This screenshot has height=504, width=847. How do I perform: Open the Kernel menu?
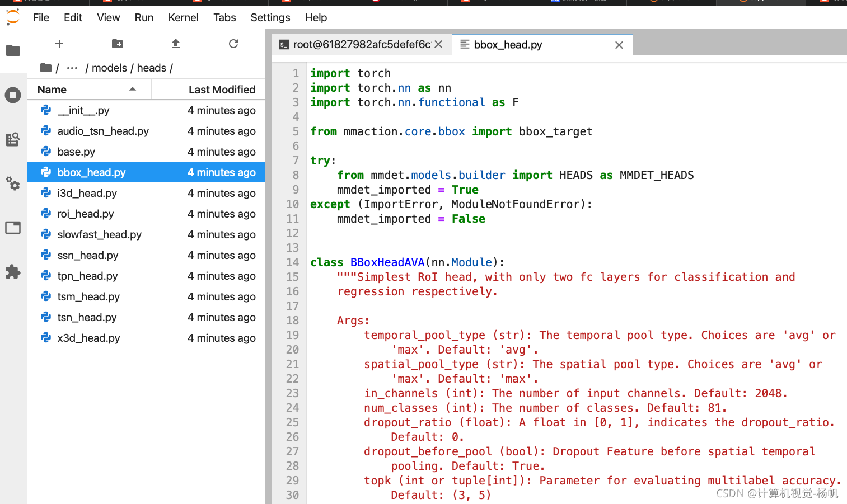pos(183,17)
